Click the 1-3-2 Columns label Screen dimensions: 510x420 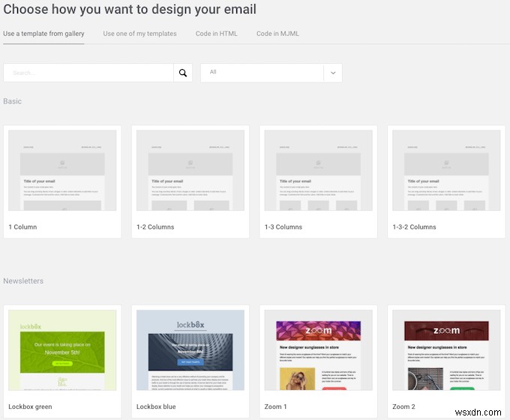click(x=414, y=226)
